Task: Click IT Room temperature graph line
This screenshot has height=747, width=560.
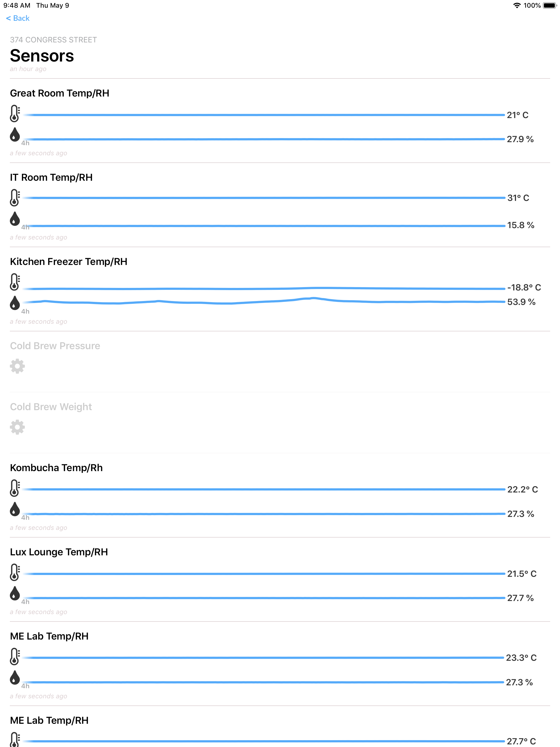Action: pyautogui.click(x=263, y=198)
